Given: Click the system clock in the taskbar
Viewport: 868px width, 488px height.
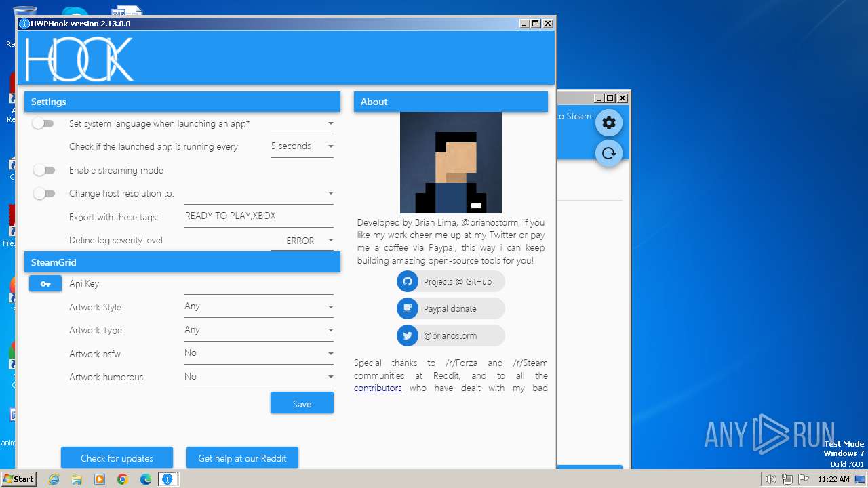Looking at the screenshot, I should point(833,479).
